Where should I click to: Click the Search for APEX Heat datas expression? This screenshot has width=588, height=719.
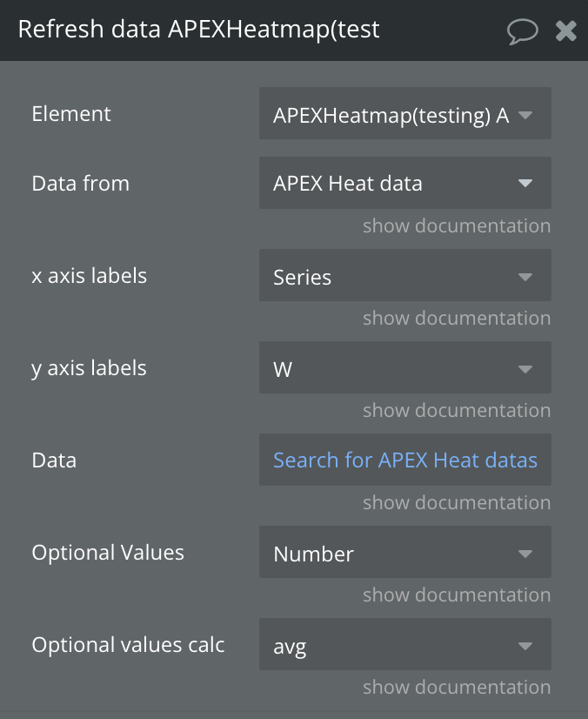click(x=404, y=460)
